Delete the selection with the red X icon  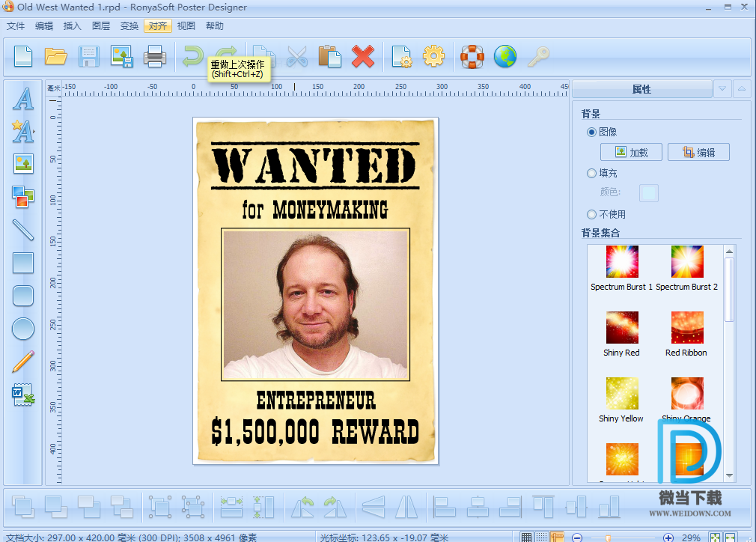click(363, 56)
